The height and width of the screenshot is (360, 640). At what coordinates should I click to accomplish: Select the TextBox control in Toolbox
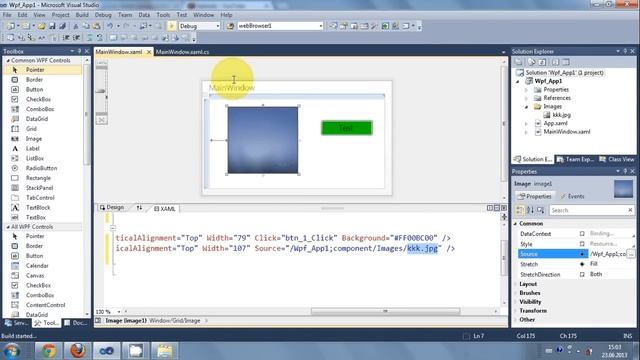pos(36,218)
